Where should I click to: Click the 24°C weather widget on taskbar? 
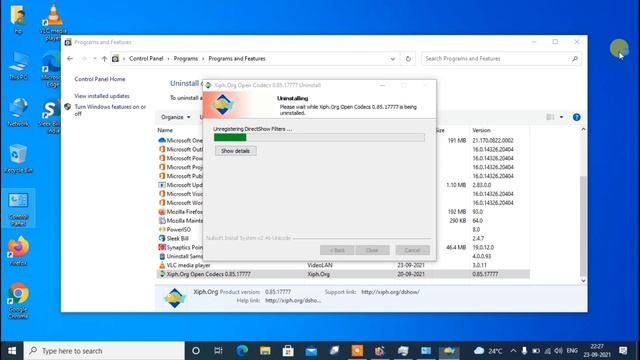point(488,351)
